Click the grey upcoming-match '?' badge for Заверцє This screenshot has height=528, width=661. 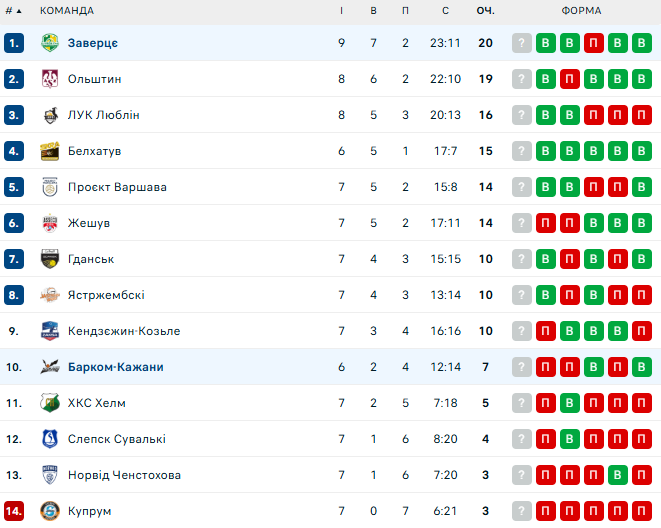click(x=521, y=43)
